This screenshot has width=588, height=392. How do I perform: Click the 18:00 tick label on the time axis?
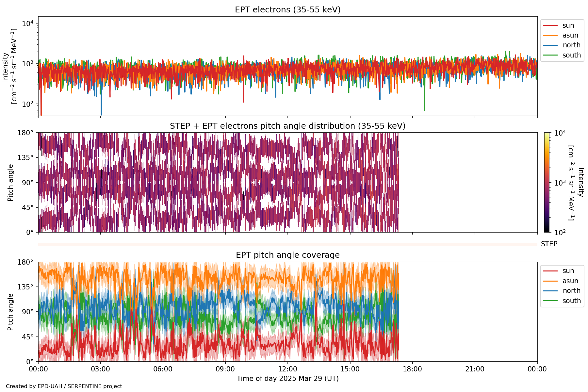point(412,369)
